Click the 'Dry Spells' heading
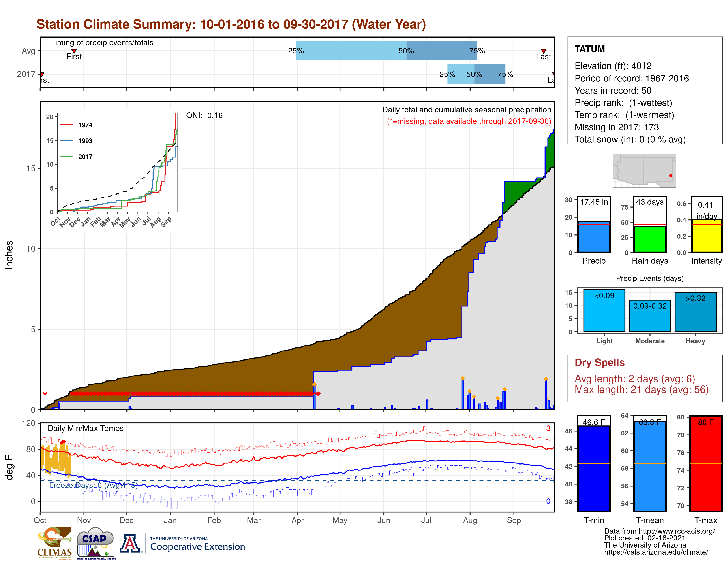 coord(600,363)
